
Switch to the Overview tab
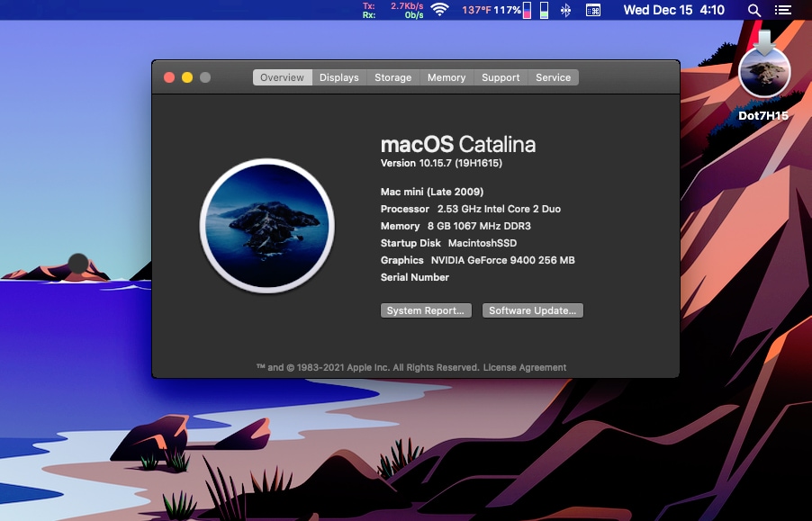coord(283,77)
